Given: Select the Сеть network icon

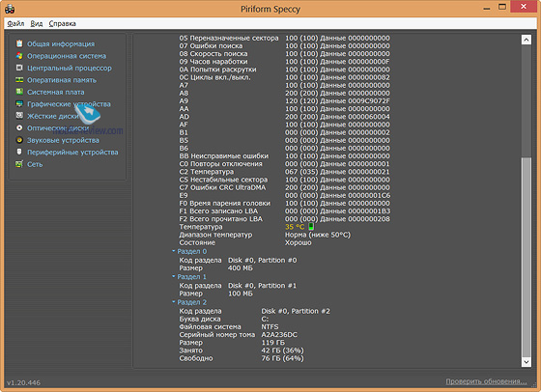Looking at the screenshot, I should pos(19,164).
